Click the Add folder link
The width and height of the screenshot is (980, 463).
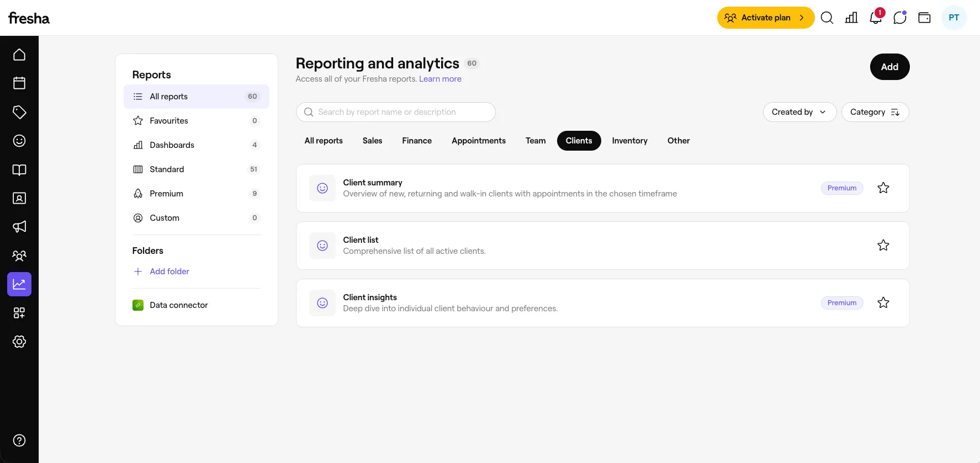point(169,272)
